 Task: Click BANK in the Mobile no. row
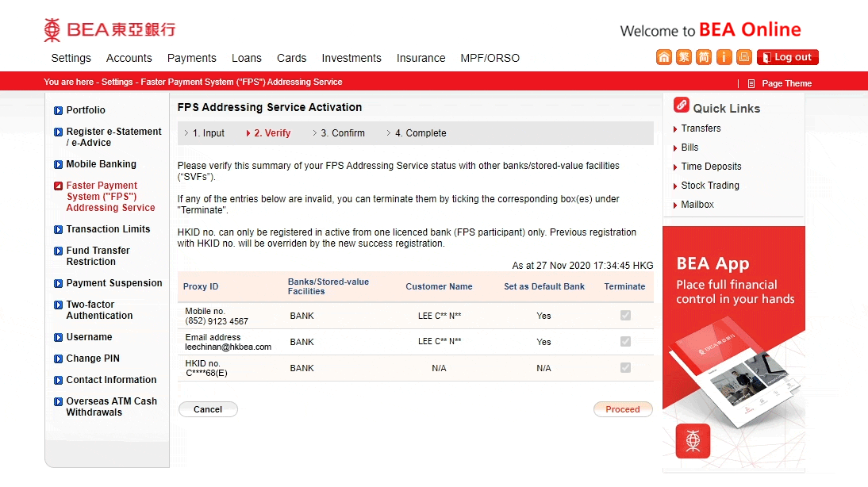point(301,316)
